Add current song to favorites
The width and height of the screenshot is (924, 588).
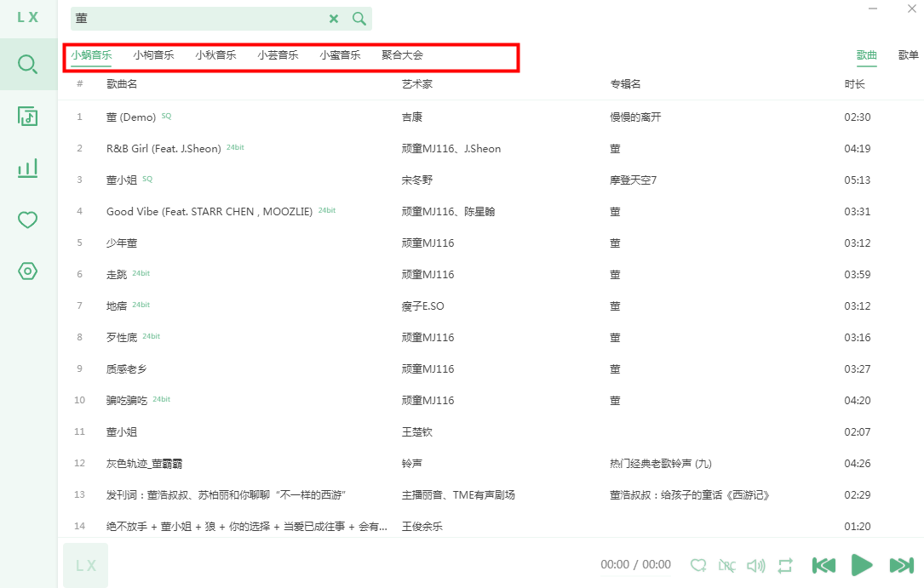click(x=698, y=565)
